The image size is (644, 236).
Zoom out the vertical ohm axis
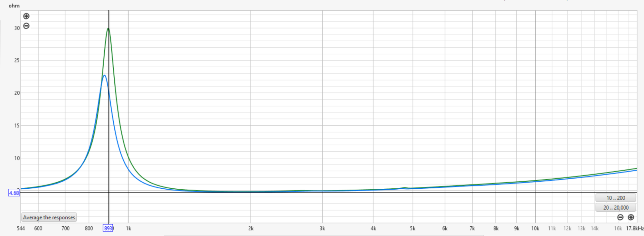[26, 26]
